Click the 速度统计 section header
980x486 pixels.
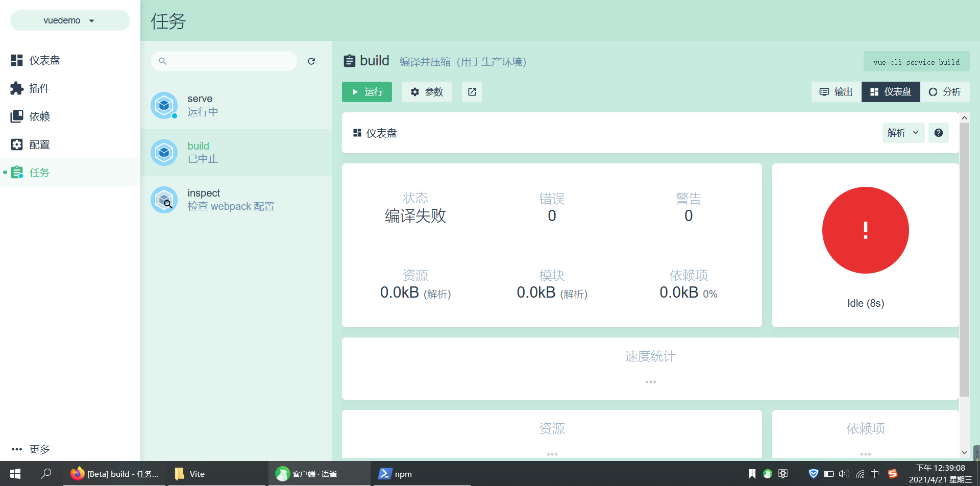[650, 356]
